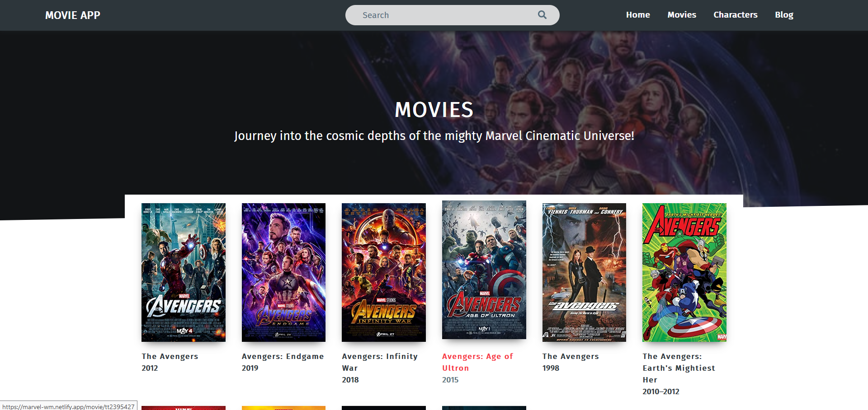Click the year 2015 text
This screenshot has width=868, height=410.
click(x=450, y=380)
